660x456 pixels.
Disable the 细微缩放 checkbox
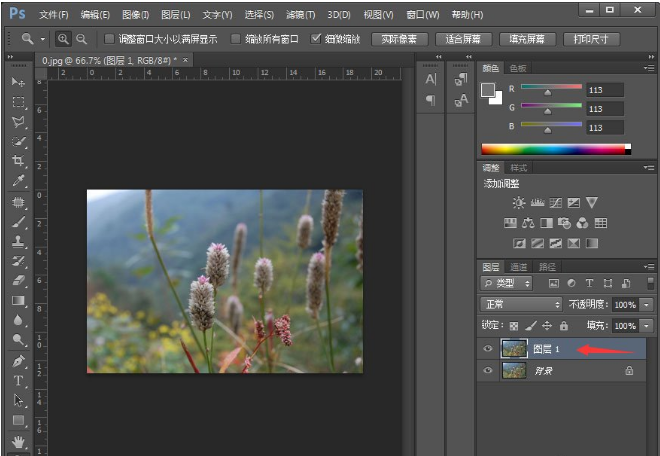coord(317,39)
